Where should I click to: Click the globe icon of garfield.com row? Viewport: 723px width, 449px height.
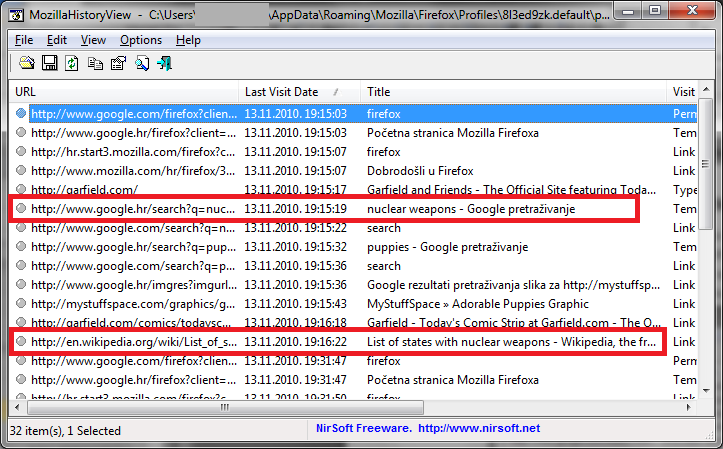tap(21, 189)
